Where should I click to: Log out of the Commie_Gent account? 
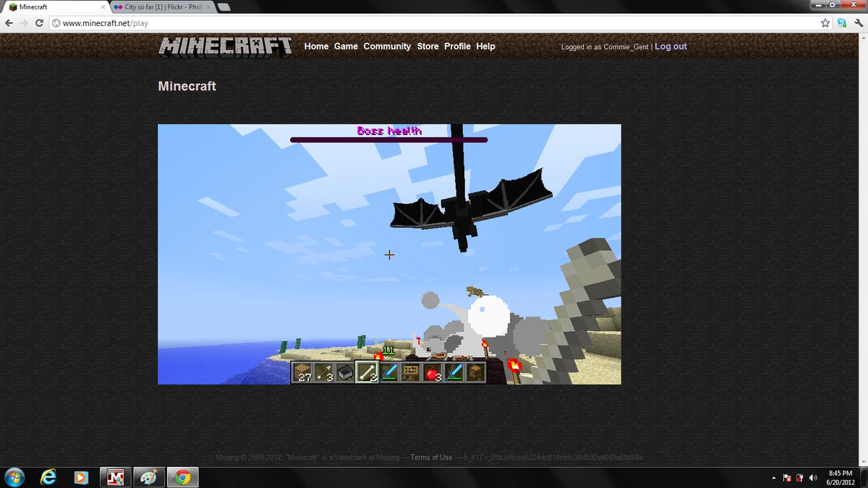tap(671, 46)
